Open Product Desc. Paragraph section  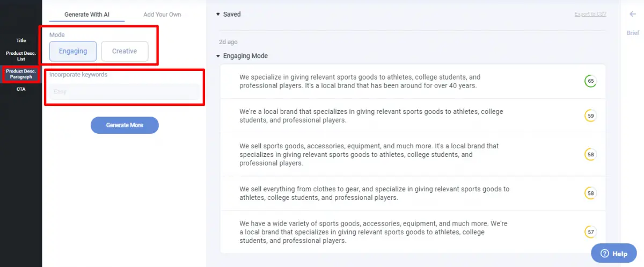coord(21,74)
